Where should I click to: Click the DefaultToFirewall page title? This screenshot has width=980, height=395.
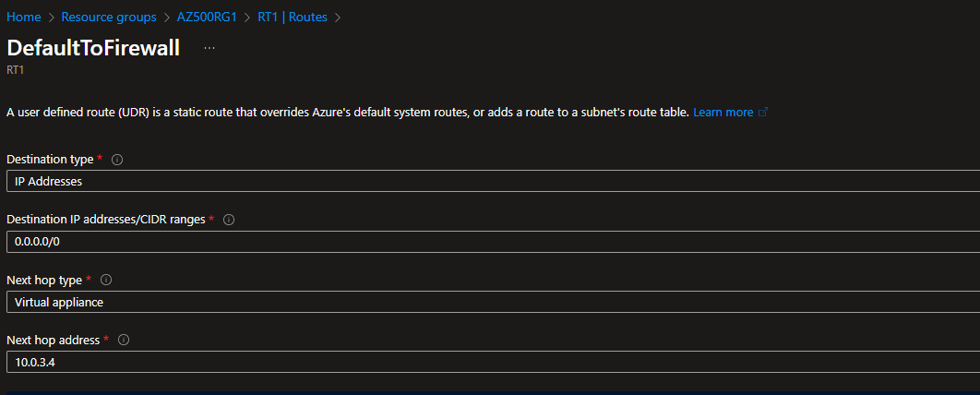[x=93, y=48]
